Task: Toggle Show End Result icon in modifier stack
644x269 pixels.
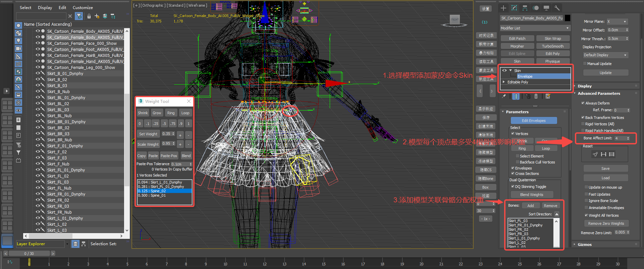Action: (516, 96)
